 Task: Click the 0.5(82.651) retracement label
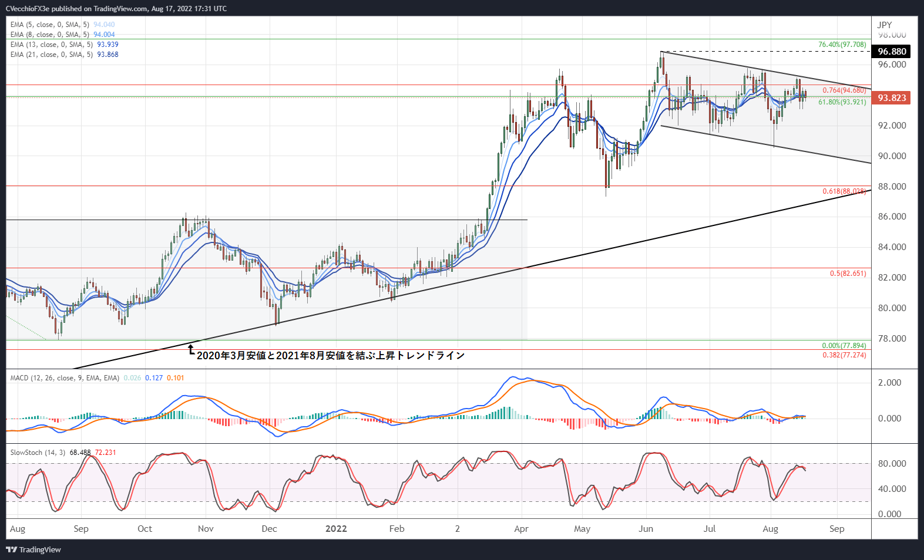point(848,274)
